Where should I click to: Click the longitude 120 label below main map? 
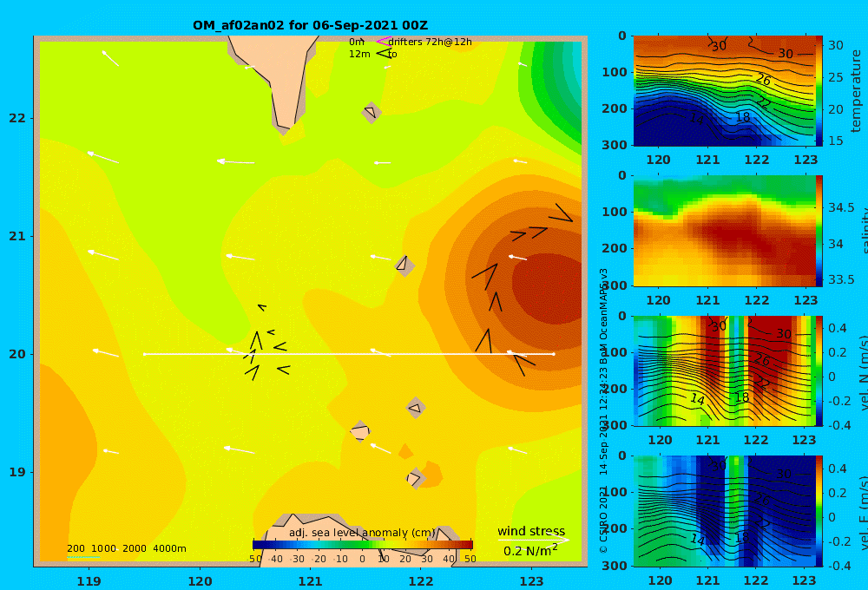click(200, 581)
